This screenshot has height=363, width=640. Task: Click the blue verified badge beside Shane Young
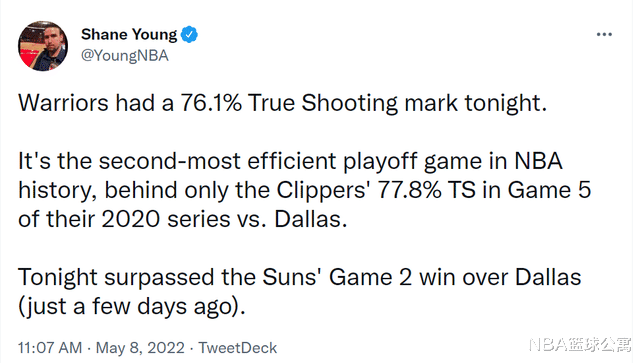[x=189, y=35]
